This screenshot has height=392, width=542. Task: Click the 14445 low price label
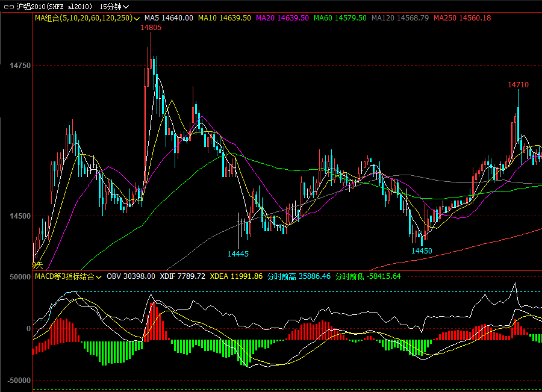[238, 254]
